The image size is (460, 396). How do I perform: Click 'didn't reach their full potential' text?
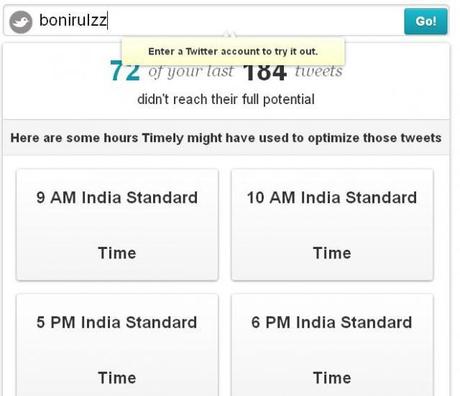tap(226, 99)
